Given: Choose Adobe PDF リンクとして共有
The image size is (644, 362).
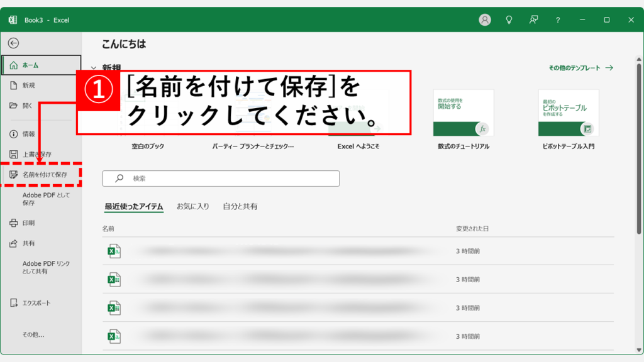Looking at the screenshot, I should 46,268.
